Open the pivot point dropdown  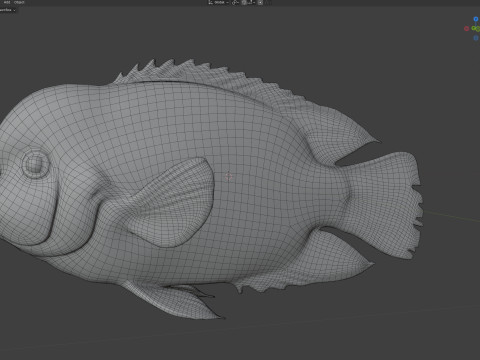tap(235, 2)
